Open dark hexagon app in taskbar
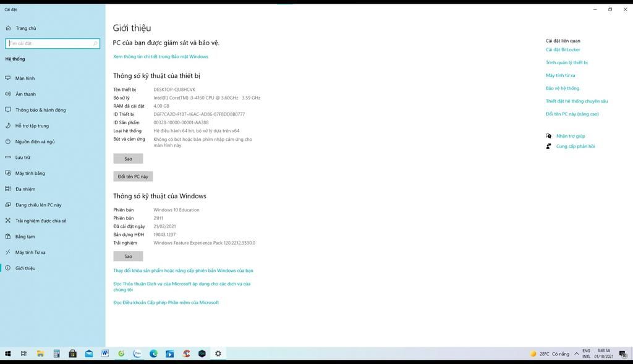 coord(202,353)
